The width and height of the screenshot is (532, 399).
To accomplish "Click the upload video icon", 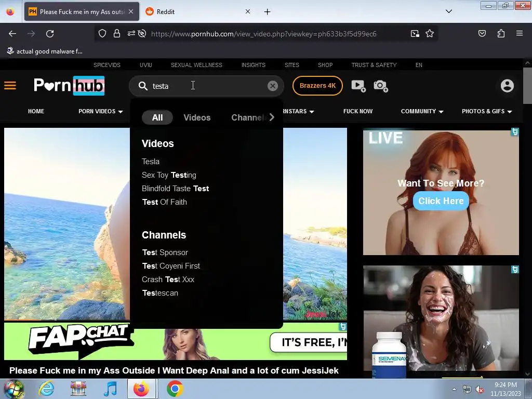I will coord(358,86).
